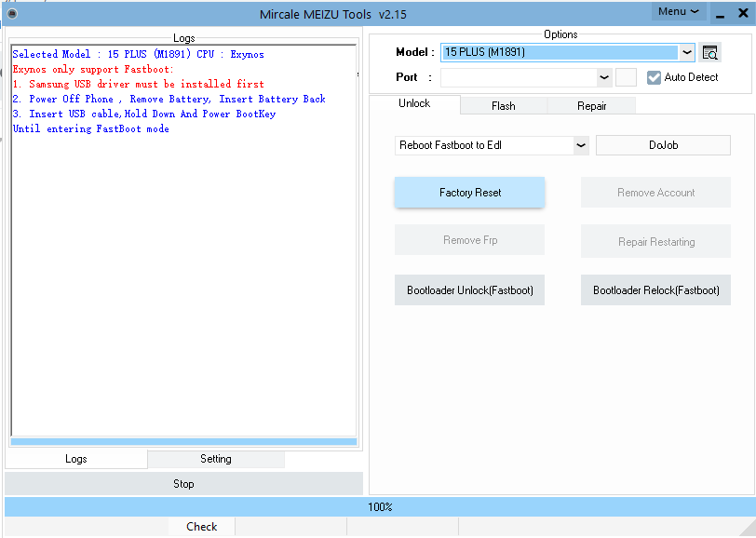Expand the Reboot Fastboot to Edl dropdown
The height and width of the screenshot is (538, 756).
pyautogui.click(x=581, y=145)
